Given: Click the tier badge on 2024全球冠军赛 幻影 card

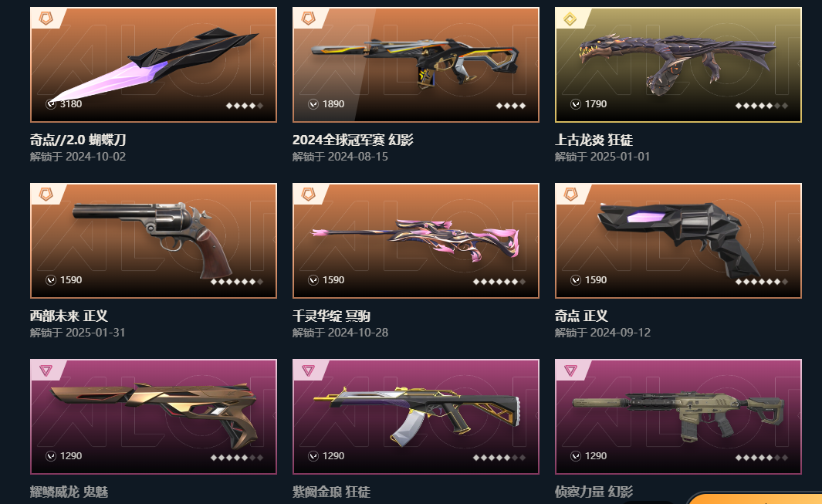Looking at the screenshot, I should pyautogui.click(x=308, y=19).
